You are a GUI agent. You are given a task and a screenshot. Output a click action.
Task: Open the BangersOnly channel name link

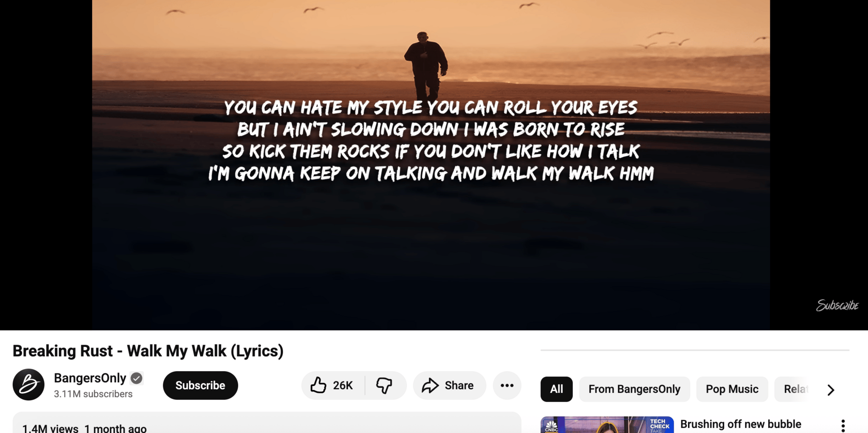pos(90,378)
